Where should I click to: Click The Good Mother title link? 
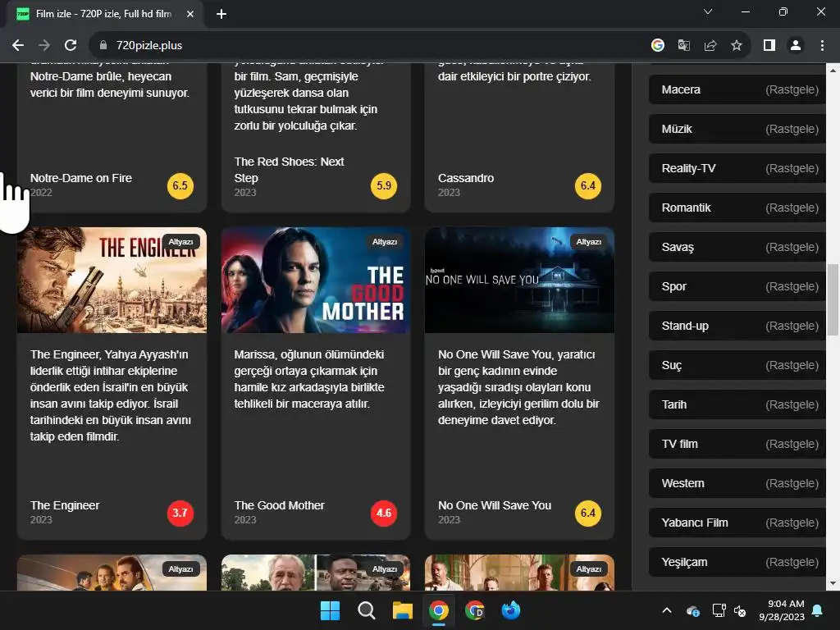[x=279, y=505]
